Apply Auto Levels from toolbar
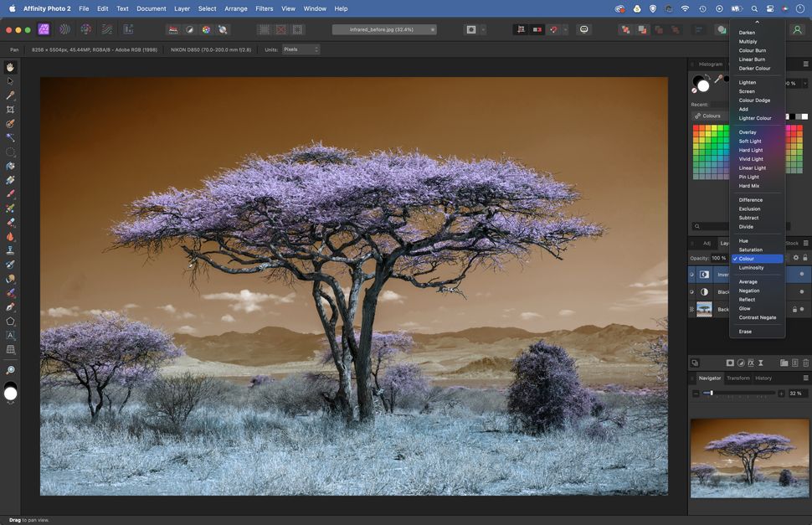The width and height of the screenshot is (812, 525). click(x=173, y=29)
